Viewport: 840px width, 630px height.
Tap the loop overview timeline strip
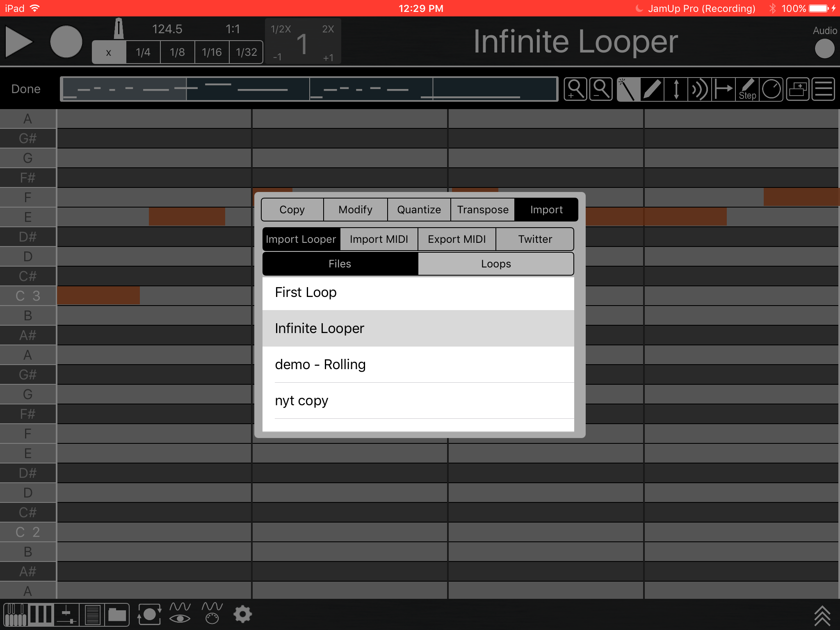click(309, 89)
